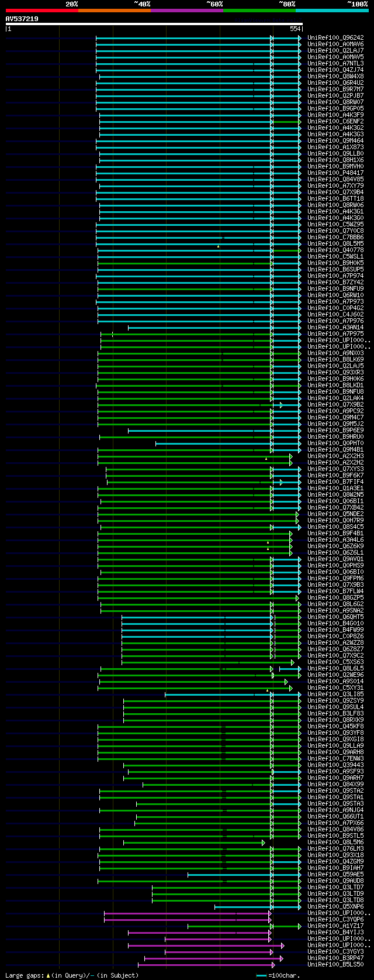Select the UniRef100_Q40778 label

click(x=335, y=250)
